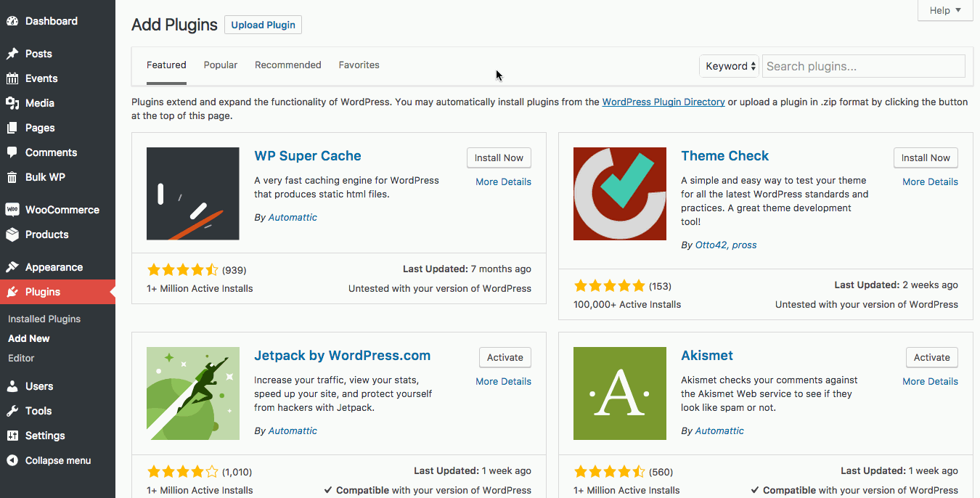Open the WordPress Plugin Directory link
980x498 pixels.
tap(663, 102)
